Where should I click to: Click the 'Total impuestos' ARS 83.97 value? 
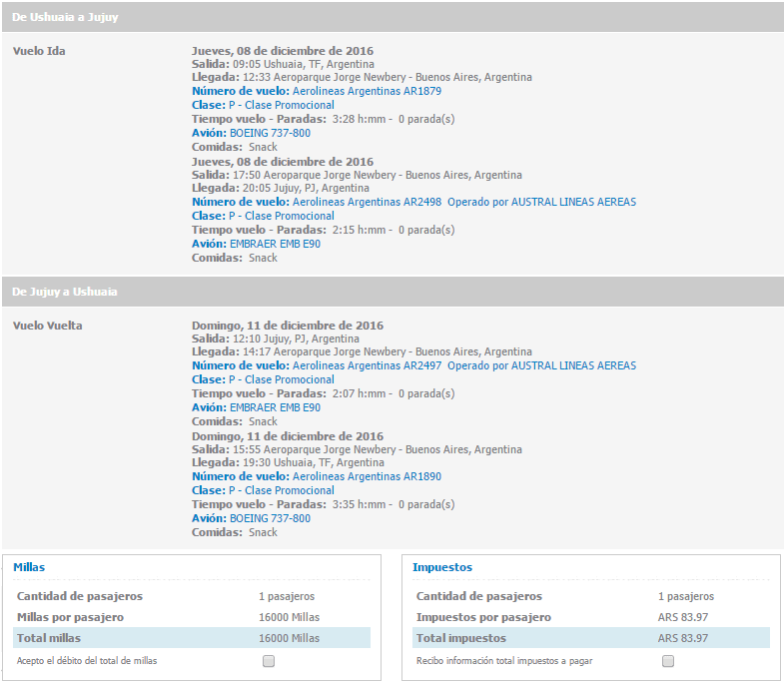point(683,638)
